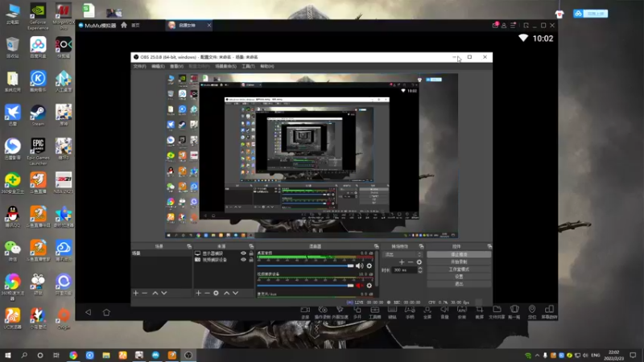Open MuMu gamepad (手柄) settings icon
Viewport: 644px width, 362px height.
tap(410, 312)
